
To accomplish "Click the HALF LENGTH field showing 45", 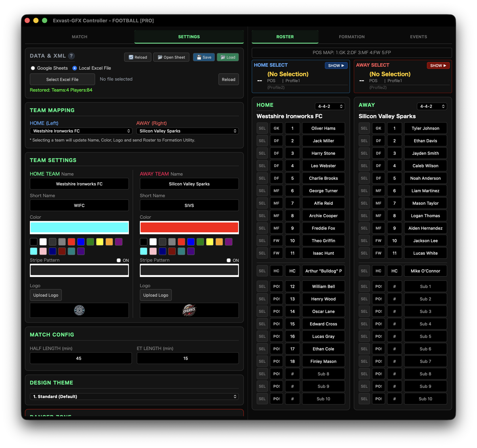I will pos(81,358).
